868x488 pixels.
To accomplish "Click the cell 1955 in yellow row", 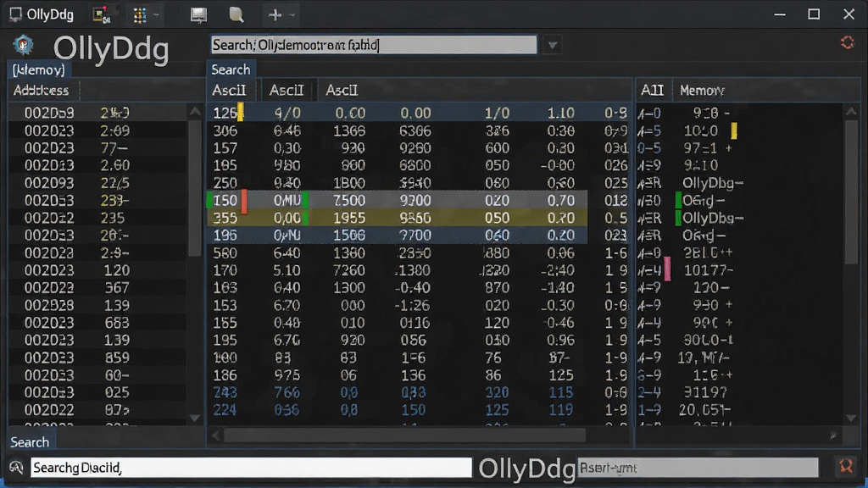I will (349, 218).
